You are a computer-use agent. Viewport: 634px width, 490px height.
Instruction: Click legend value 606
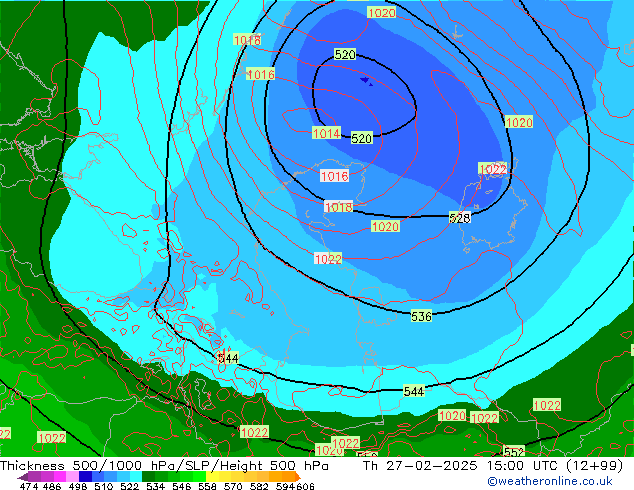tap(305, 486)
